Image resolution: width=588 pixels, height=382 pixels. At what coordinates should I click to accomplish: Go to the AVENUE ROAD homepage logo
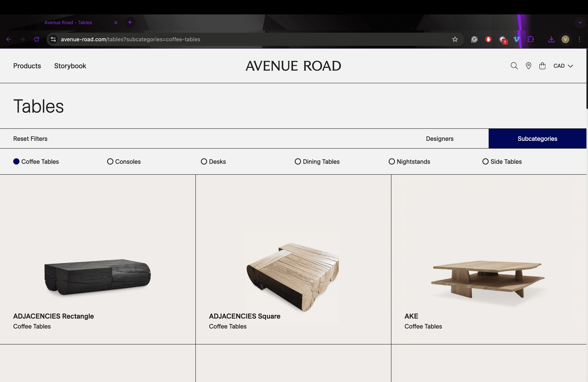pos(293,66)
